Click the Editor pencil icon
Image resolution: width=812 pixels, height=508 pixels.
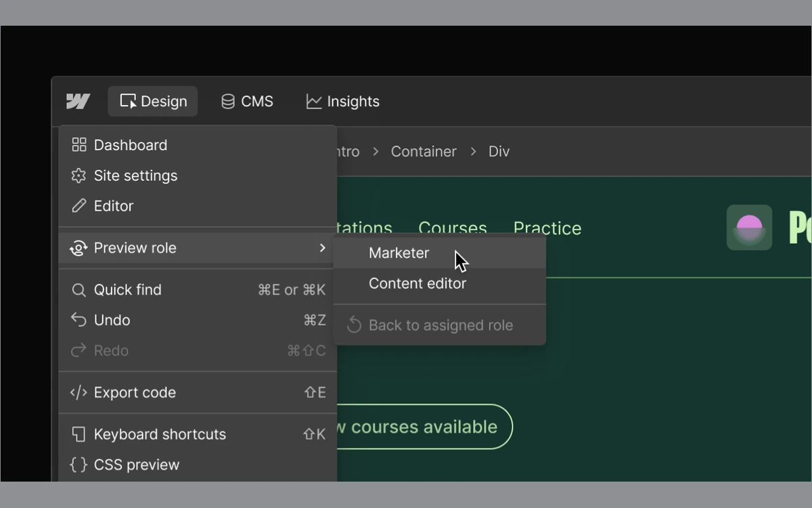79,206
